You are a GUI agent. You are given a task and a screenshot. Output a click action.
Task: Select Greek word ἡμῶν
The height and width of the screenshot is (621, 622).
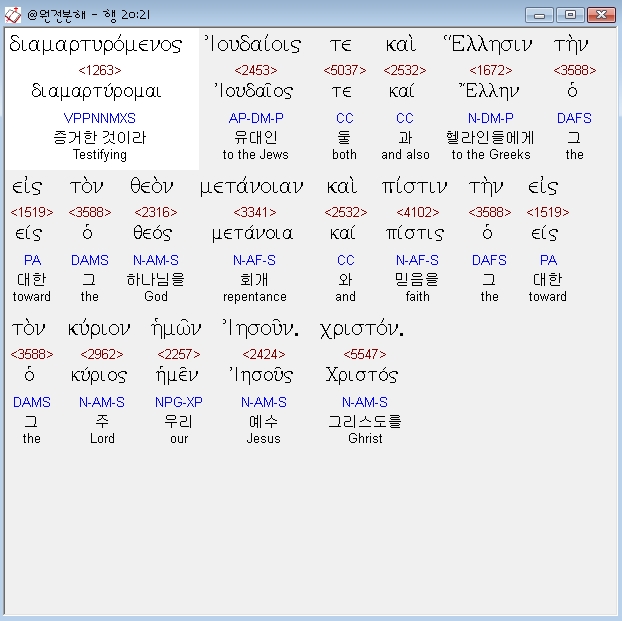pos(176,329)
